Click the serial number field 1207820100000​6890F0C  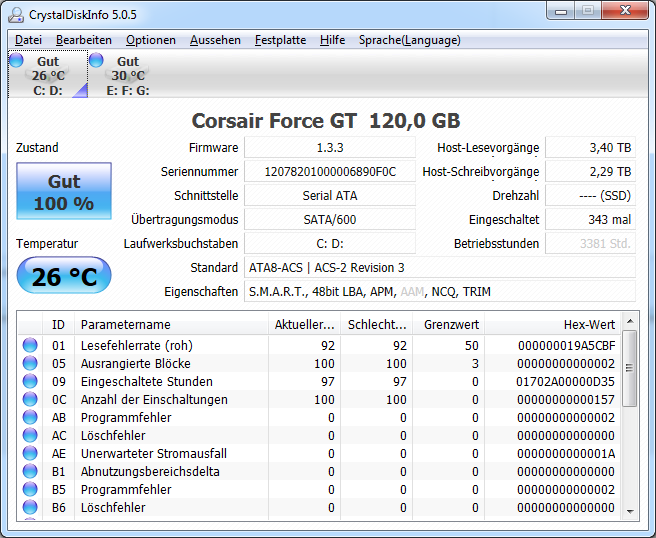click(x=330, y=172)
